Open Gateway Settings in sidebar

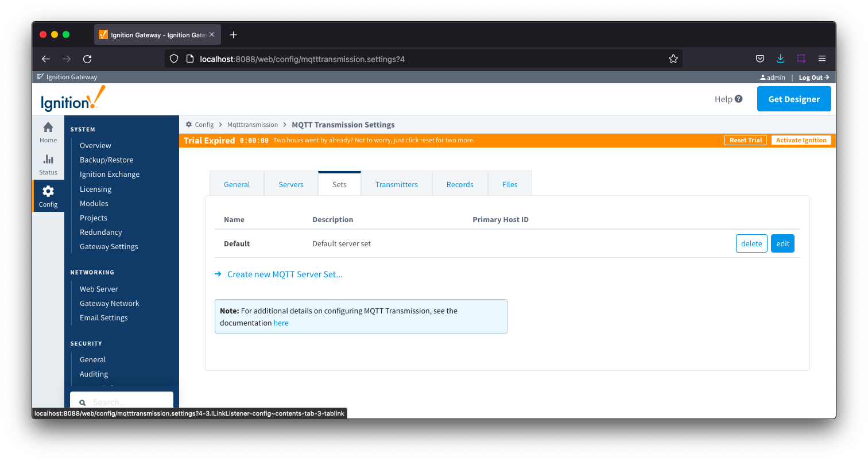coord(109,246)
